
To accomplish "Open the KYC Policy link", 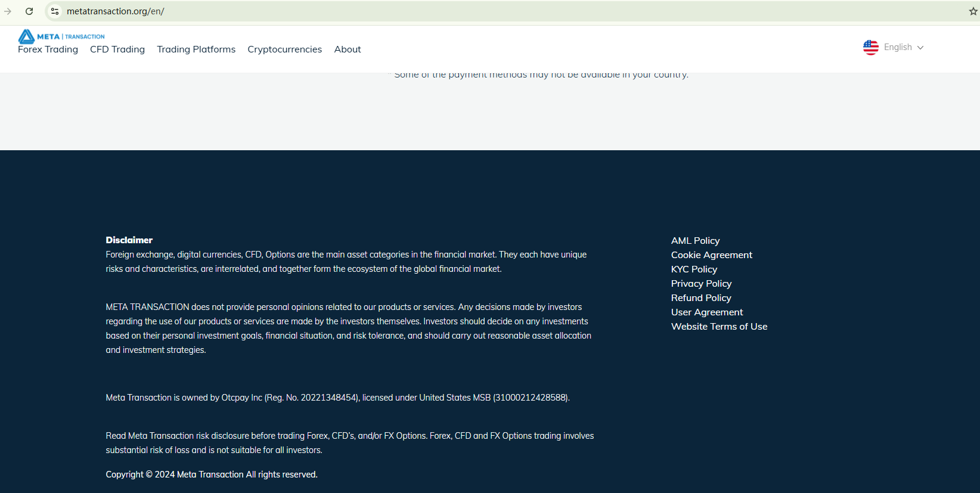I will (694, 269).
